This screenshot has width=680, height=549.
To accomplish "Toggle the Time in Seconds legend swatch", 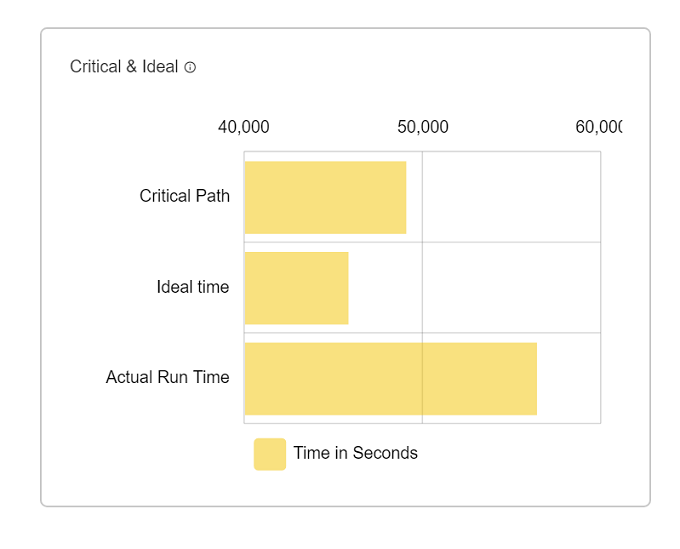I will tap(270, 454).
